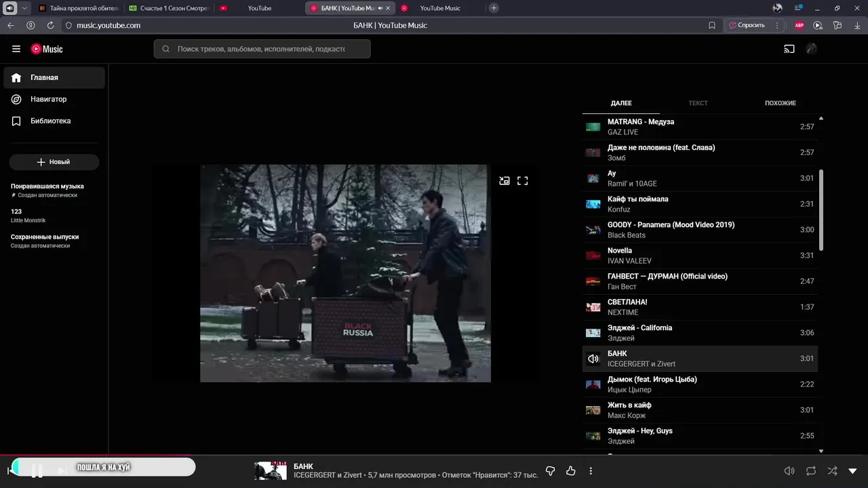Screen dimensions: 868x488
Task: Click the Novella track thumbnail
Action: tap(593, 256)
